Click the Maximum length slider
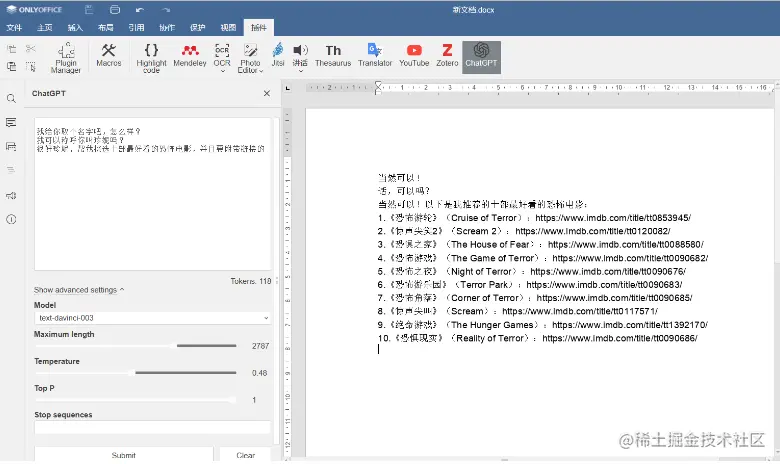The height and width of the screenshot is (464, 780). point(135,346)
